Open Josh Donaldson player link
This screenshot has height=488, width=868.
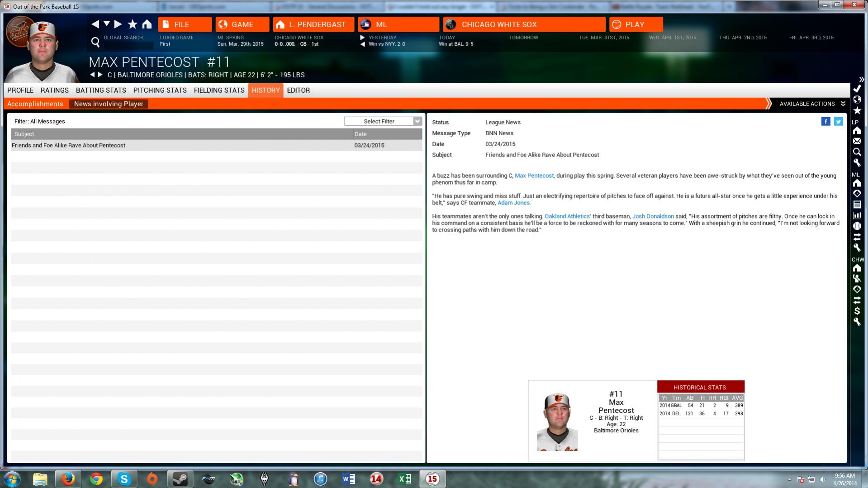pos(653,216)
